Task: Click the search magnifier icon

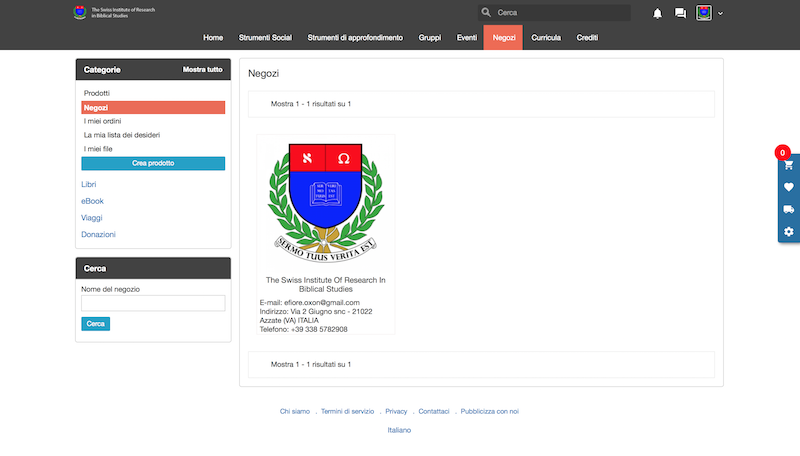Action: (486, 13)
